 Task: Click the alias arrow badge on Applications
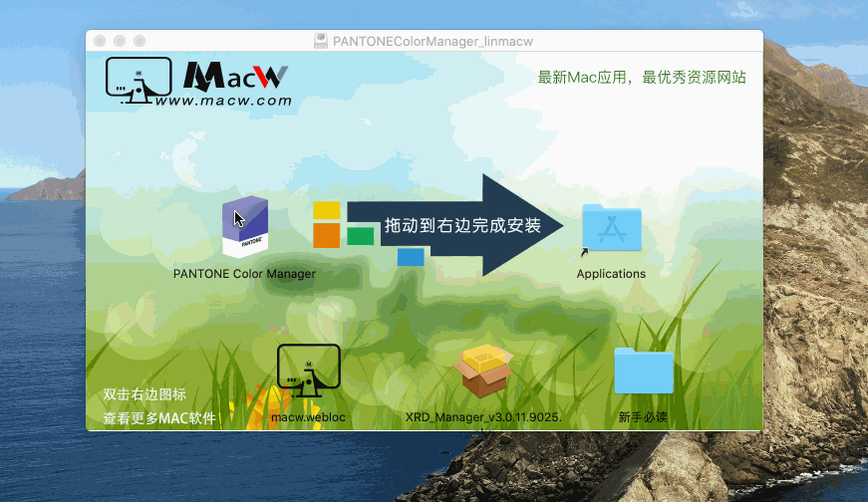pos(584,254)
